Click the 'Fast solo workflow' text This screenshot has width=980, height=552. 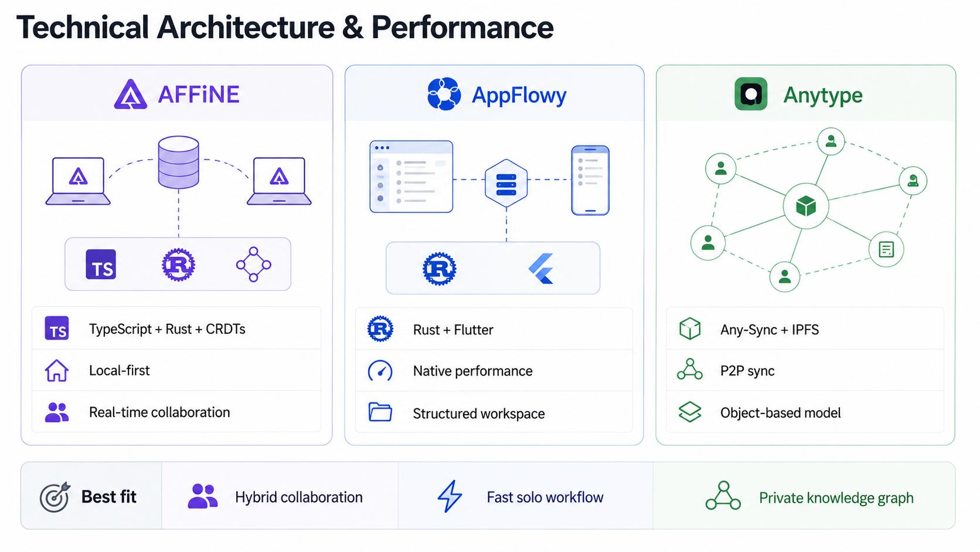click(545, 497)
